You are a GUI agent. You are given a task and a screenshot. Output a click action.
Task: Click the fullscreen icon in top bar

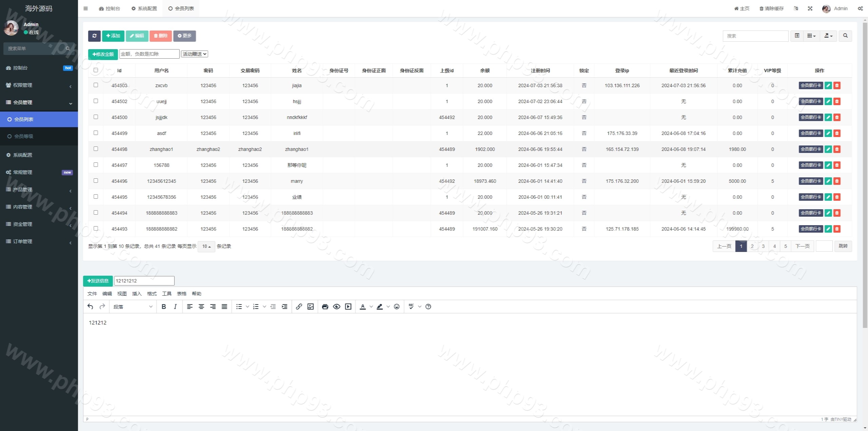tap(810, 8)
